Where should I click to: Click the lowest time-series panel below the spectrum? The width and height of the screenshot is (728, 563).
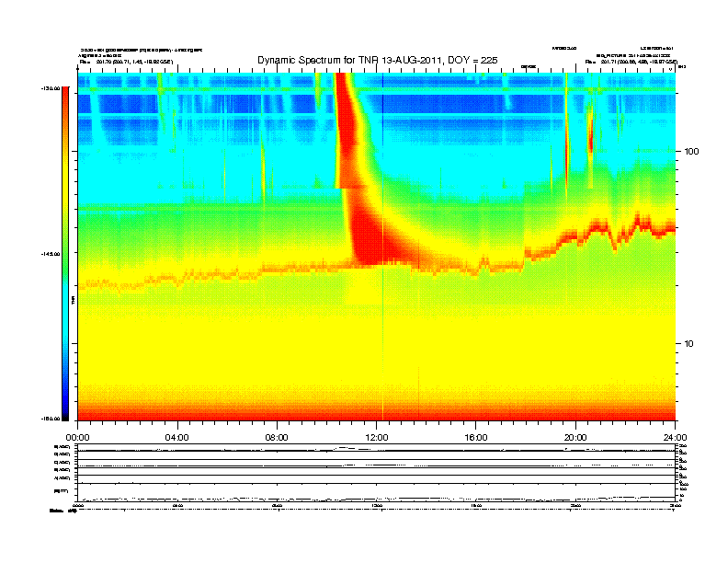point(377,492)
